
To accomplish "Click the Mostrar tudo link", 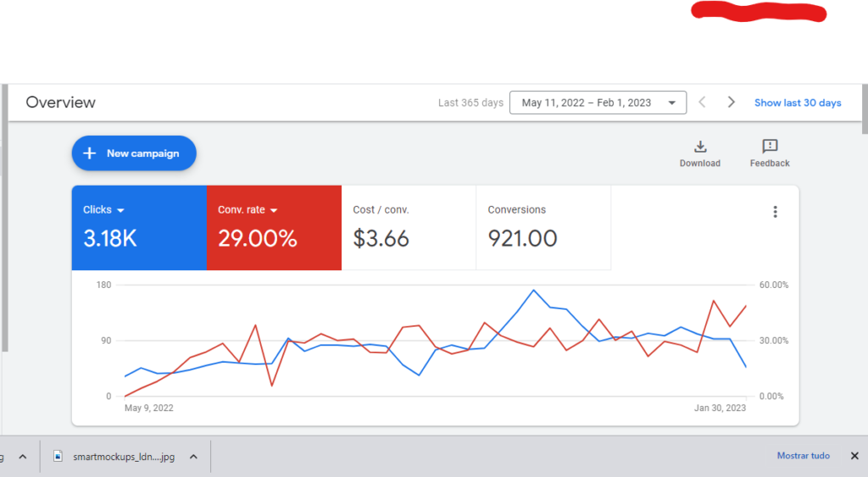I will [x=803, y=456].
